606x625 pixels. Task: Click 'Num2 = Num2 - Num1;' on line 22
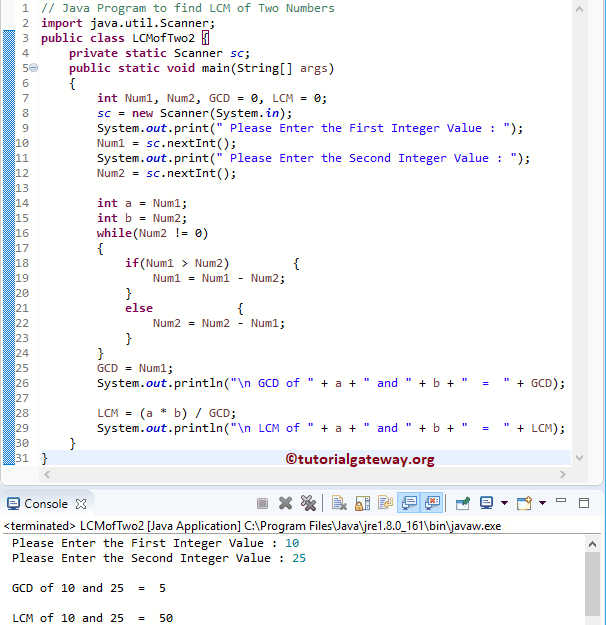219,323
